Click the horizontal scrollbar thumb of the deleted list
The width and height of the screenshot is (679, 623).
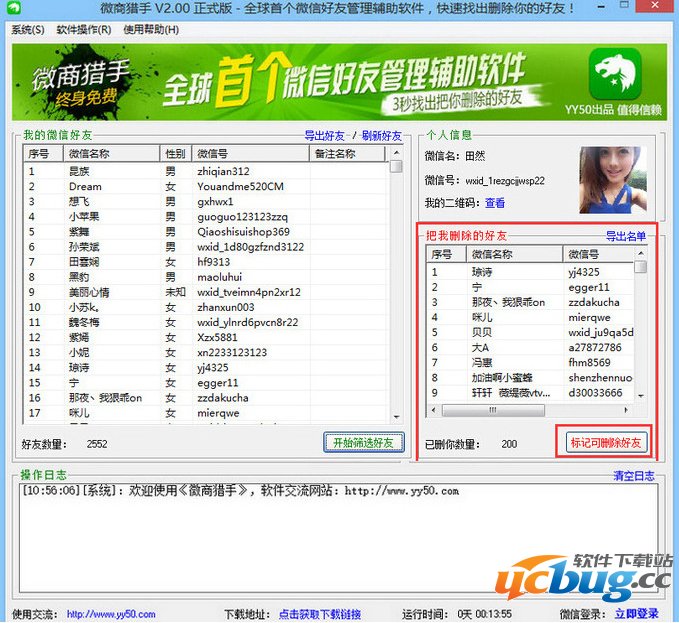pyautogui.click(x=493, y=410)
